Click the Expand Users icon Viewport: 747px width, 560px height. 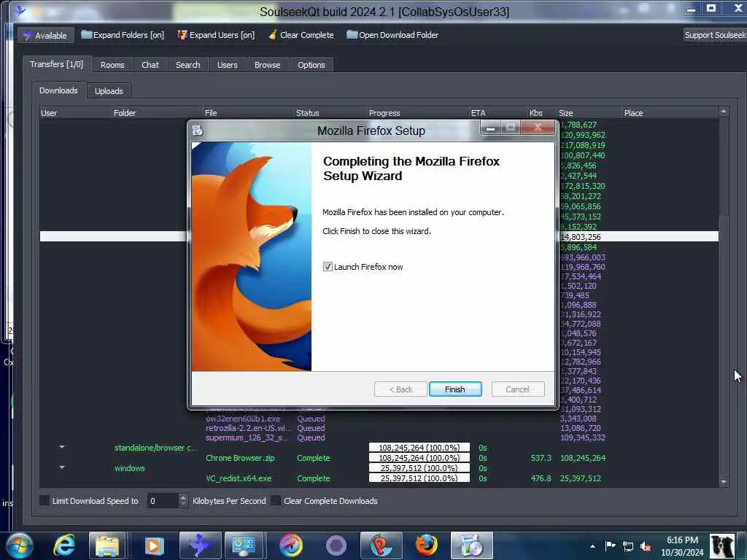[x=182, y=35]
